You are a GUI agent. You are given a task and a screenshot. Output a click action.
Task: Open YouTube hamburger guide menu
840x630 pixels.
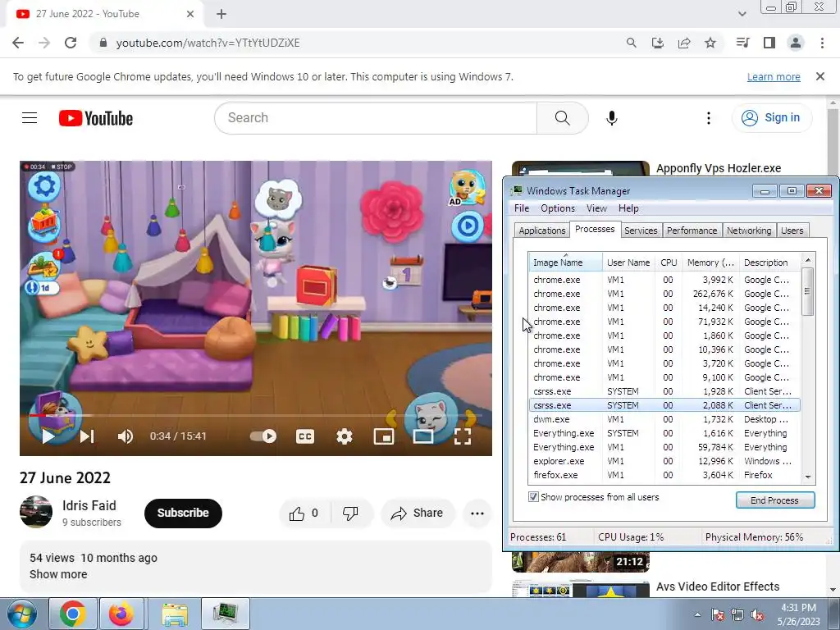pos(30,118)
